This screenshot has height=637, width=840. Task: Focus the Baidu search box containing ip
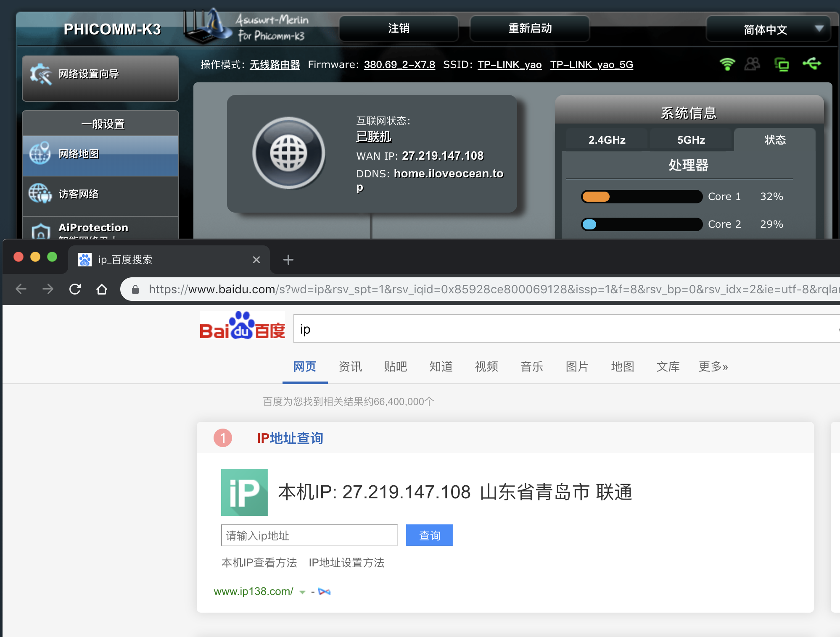coord(566,329)
